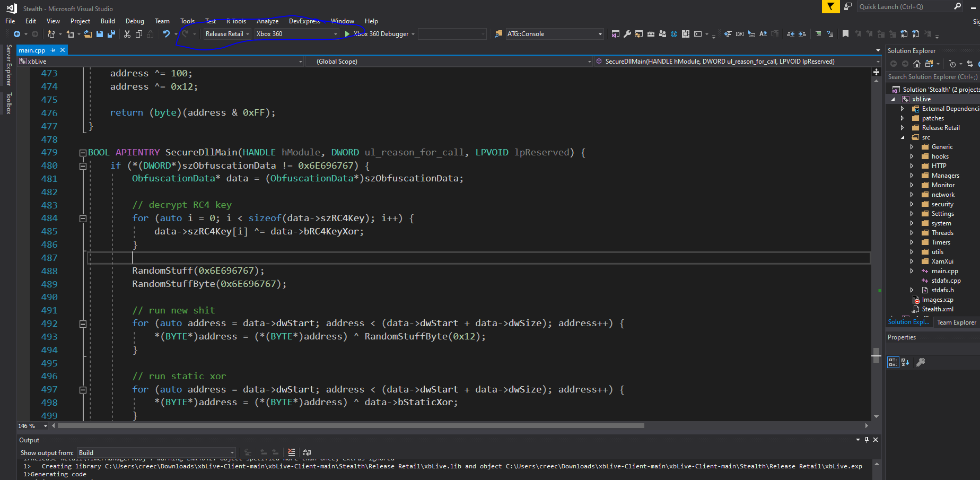Viewport: 980px width, 480px height.
Task: Toggle a bookmark using the bookmark icon
Action: coord(845,33)
